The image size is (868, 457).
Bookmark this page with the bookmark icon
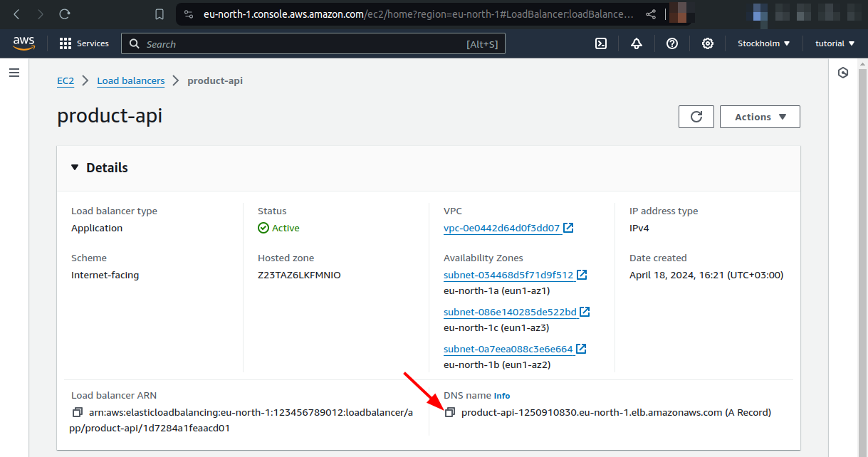pyautogui.click(x=160, y=14)
